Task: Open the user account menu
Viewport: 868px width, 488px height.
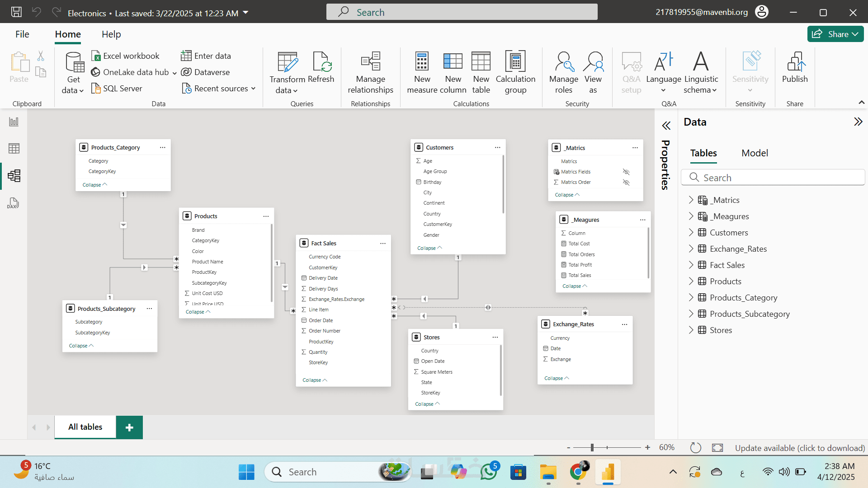Action: tap(762, 12)
